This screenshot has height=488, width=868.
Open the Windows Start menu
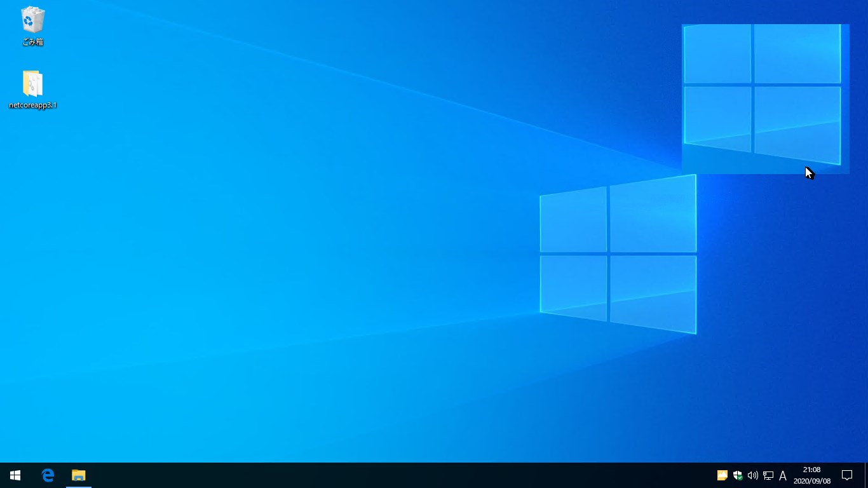[x=15, y=475]
